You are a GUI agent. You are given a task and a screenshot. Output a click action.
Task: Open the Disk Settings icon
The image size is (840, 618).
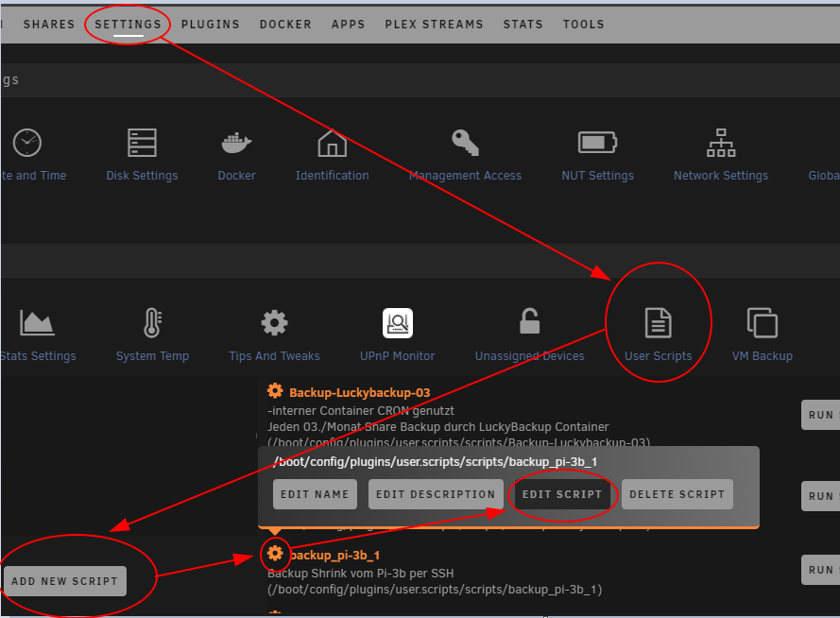142,143
